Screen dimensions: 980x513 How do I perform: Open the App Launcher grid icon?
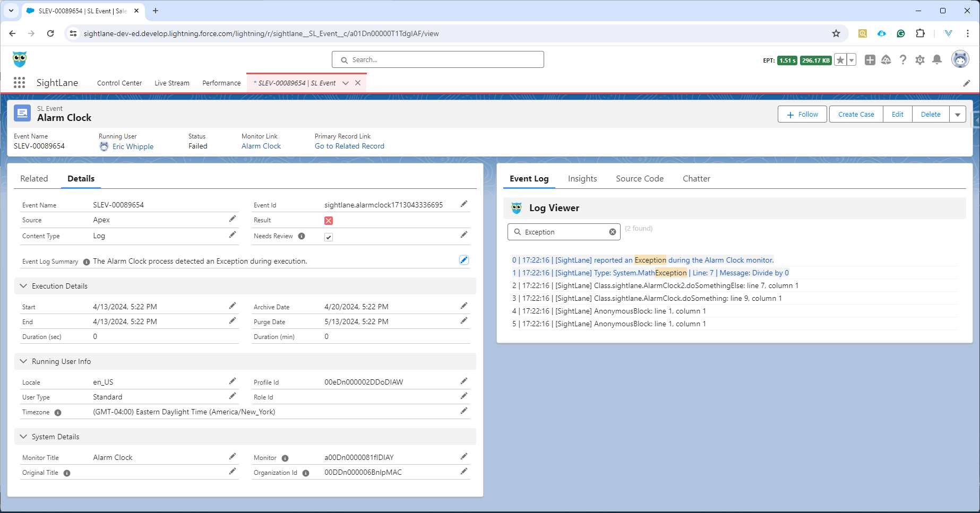click(x=20, y=83)
